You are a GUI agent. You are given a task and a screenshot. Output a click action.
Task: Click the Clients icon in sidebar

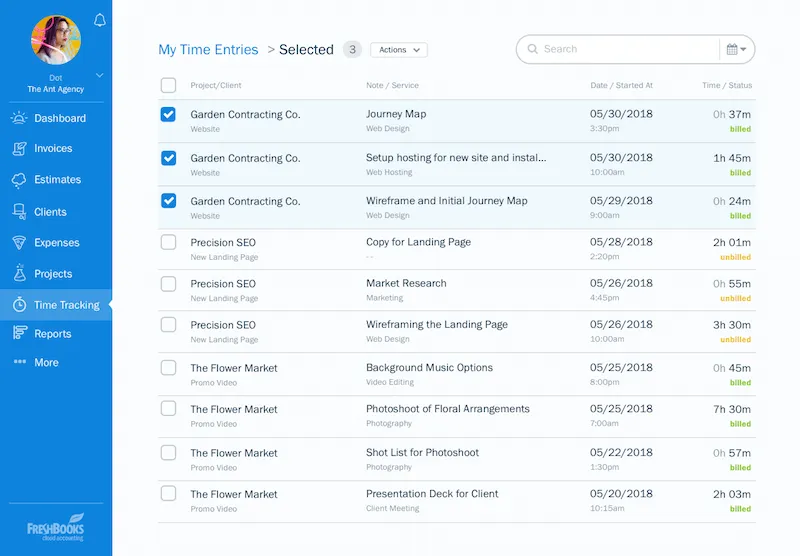pyautogui.click(x=19, y=212)
